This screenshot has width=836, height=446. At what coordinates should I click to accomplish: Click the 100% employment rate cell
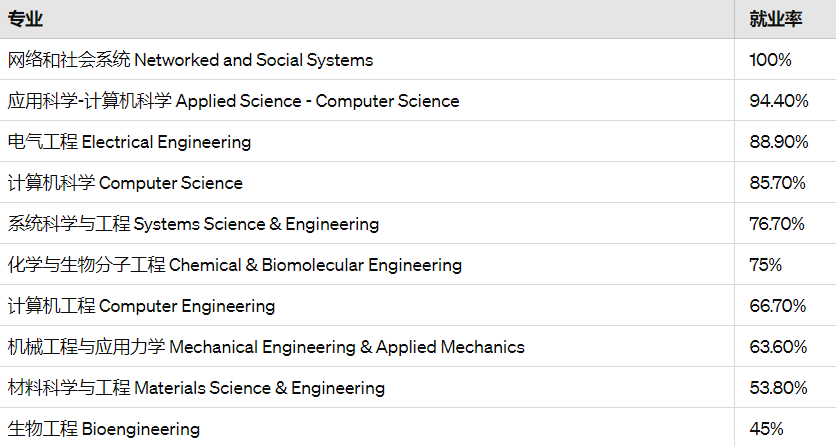pos(785,60)
